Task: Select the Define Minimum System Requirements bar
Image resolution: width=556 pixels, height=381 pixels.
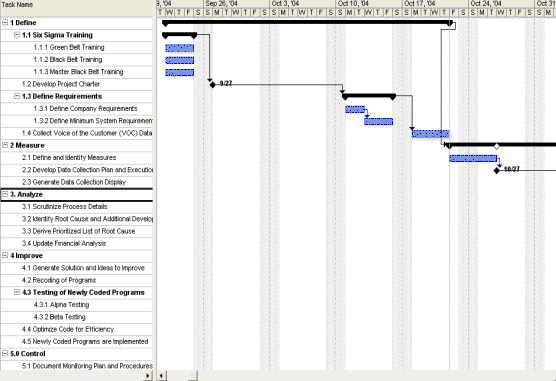Action: pos(379,122)
